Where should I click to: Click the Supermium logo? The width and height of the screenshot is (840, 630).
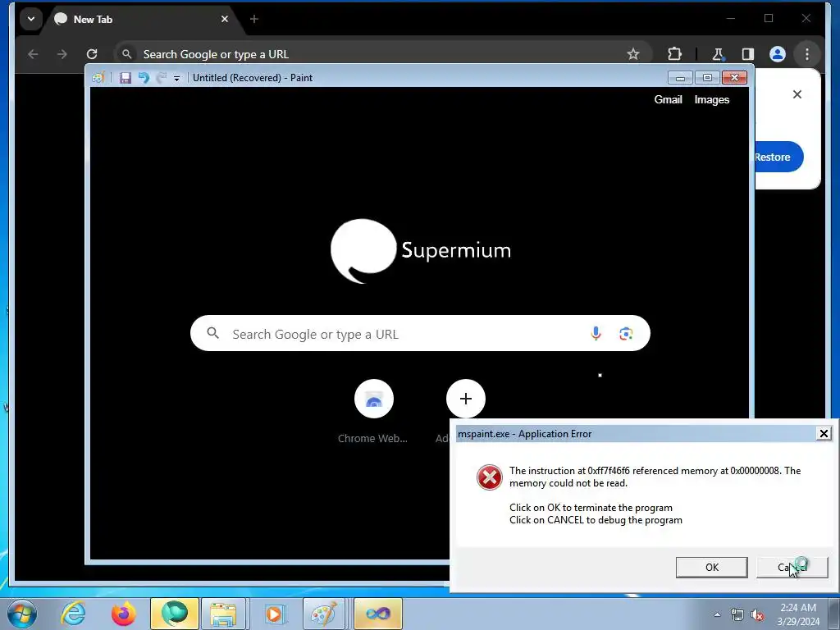click(421, 251)
